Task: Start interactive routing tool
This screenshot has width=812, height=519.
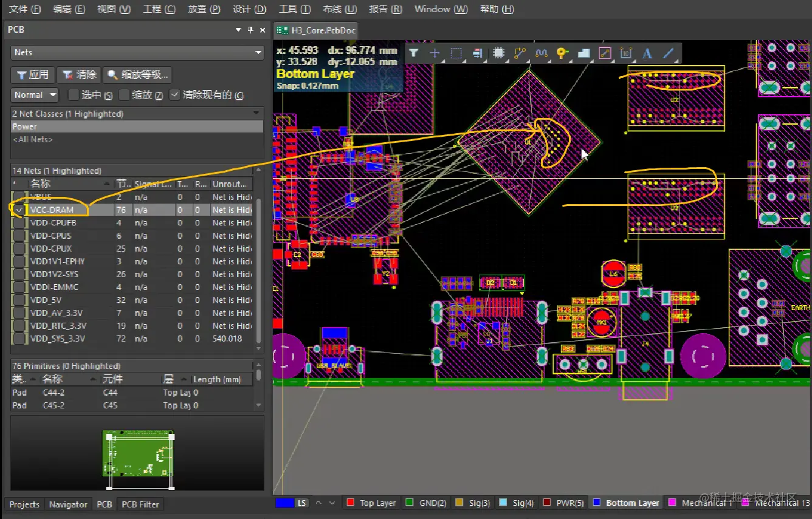Action: (x=520, y=53)
